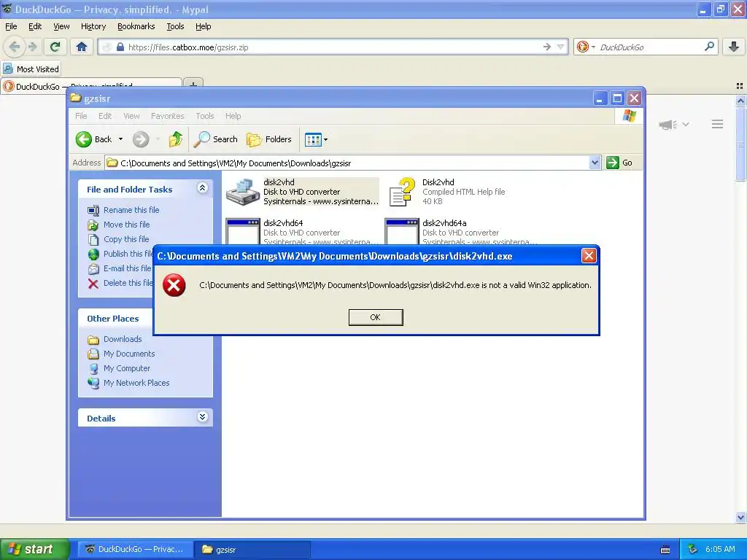
Task: Click the Explorer Go button
Action: 619,163
